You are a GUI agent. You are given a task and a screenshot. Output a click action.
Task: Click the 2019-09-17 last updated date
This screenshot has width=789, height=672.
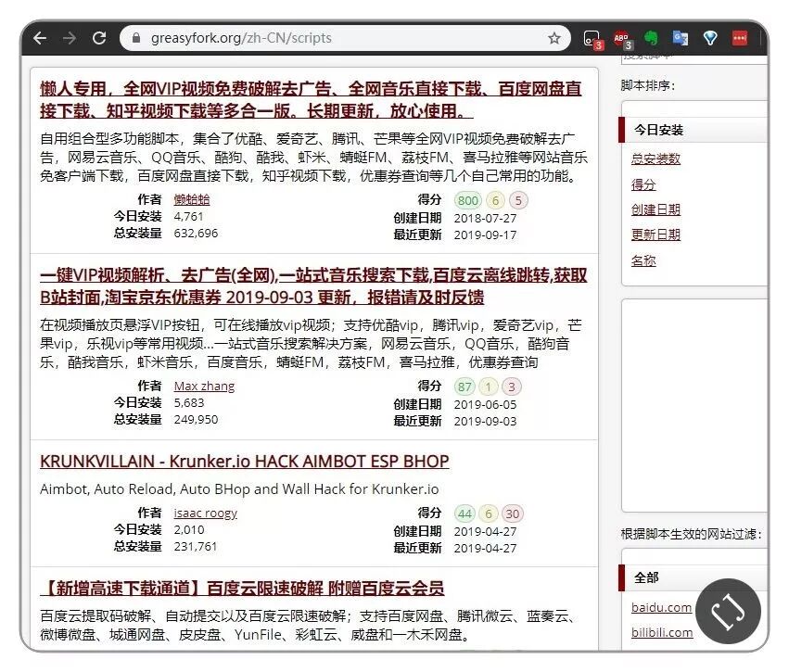tap(485, 235)
